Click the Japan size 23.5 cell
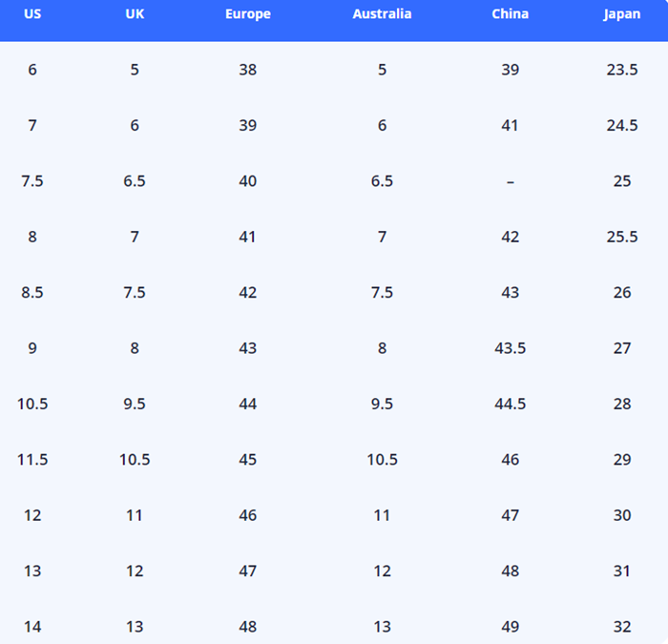The height and width of the screenshot is (644, 668). [622, 70]
